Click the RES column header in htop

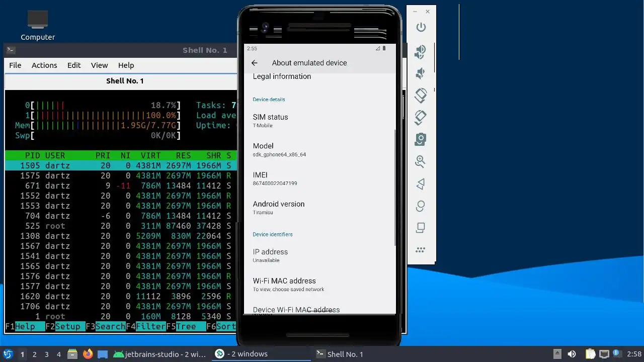point(183,155)
